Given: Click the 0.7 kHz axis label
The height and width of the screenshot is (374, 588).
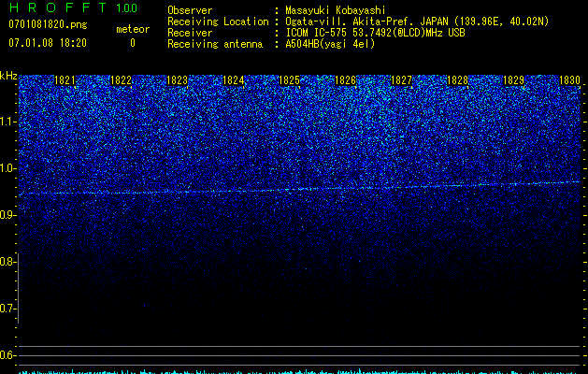Looking at the screenshot, I should [x=8, y=309].
